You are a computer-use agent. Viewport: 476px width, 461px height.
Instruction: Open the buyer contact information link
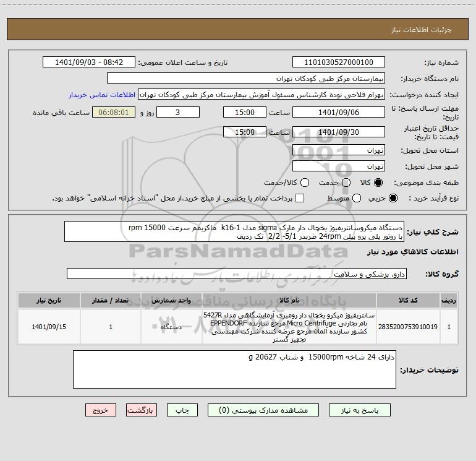click(x=102, y=95)
